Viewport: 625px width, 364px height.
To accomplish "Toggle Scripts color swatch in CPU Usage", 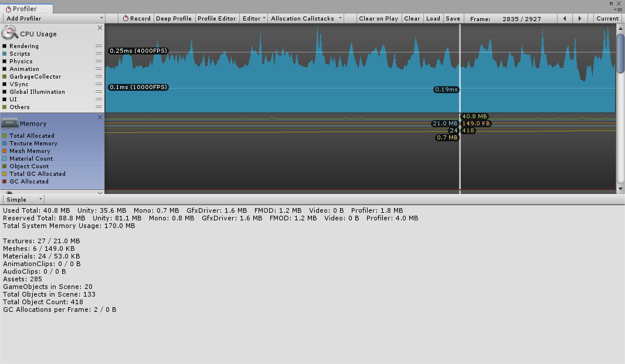I will pyautogui.click(x=4, y=54).
